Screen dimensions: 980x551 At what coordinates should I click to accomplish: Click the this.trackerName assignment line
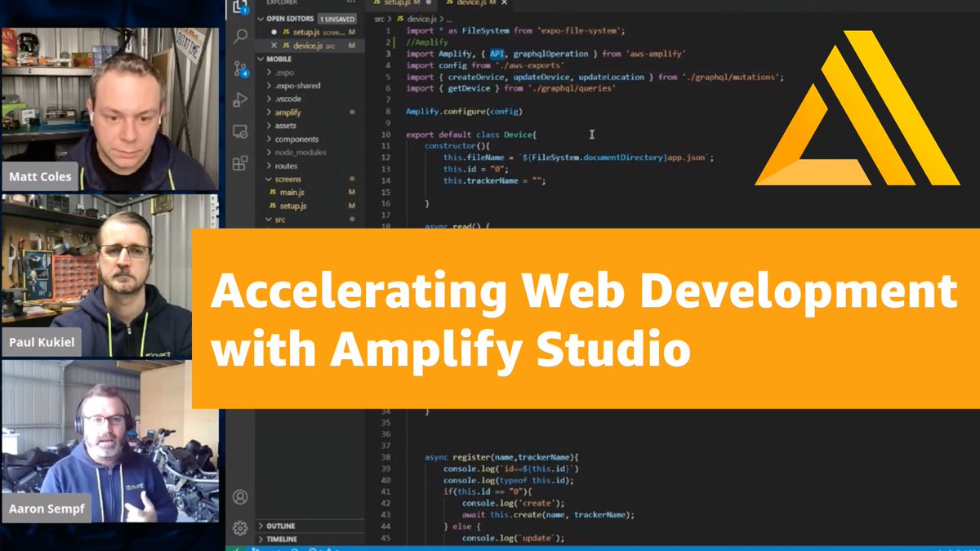coord(495,180)
